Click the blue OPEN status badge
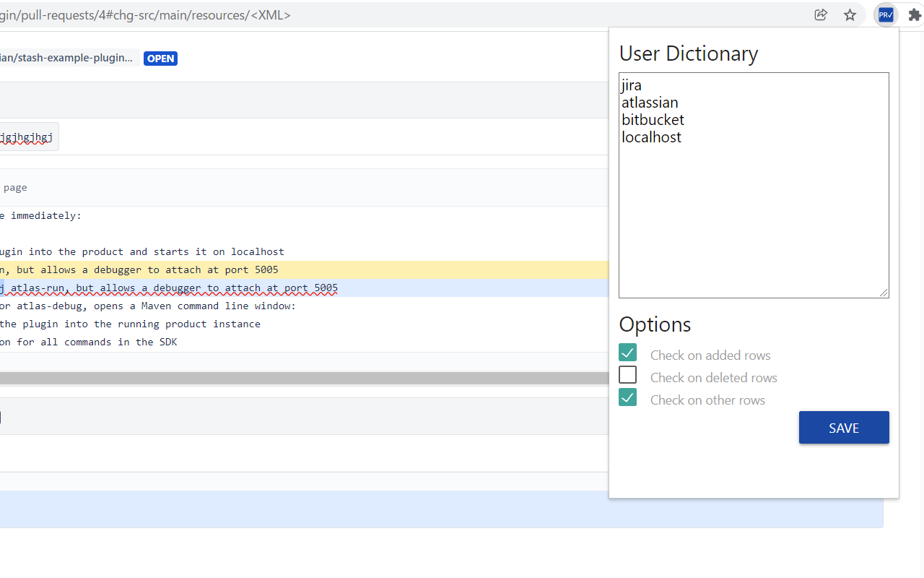Screen dimensions: 924x578 coord(160,59)
